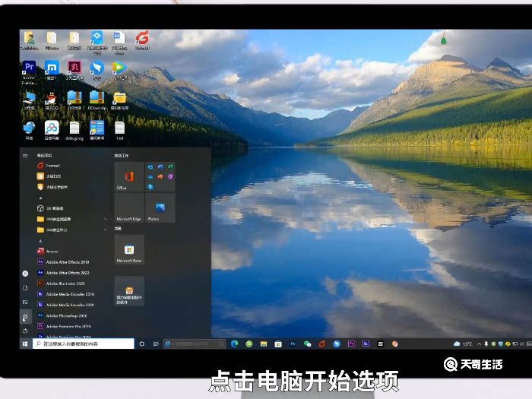
Task: Expand the Start menu hamburger navigation
Action: tap(25, 154)
